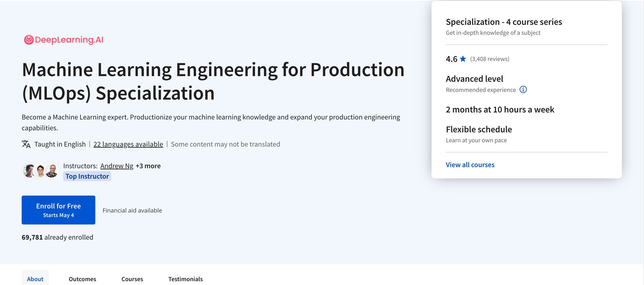Viewport: 644px width, 285px height.
Task: Click the Machine Learning Engineering specialization title
Action: click(213, 81)
